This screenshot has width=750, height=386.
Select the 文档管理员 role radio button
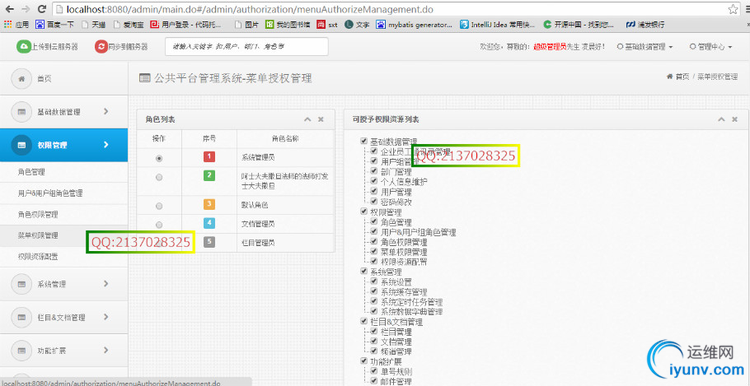click(x=159, y=225)
